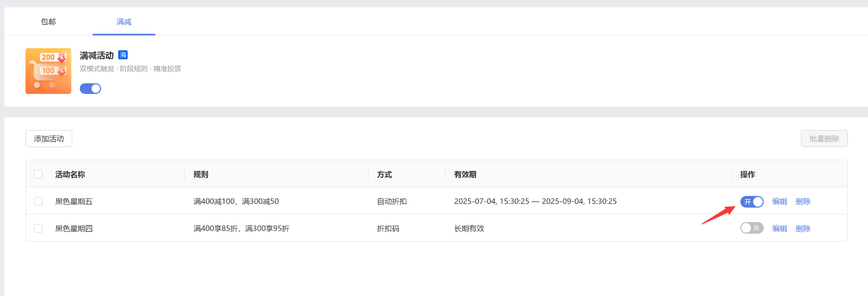Open 编辑 for the 黑色星期五 activity
The image size is (868, 296).
click(x=779, y=201)
